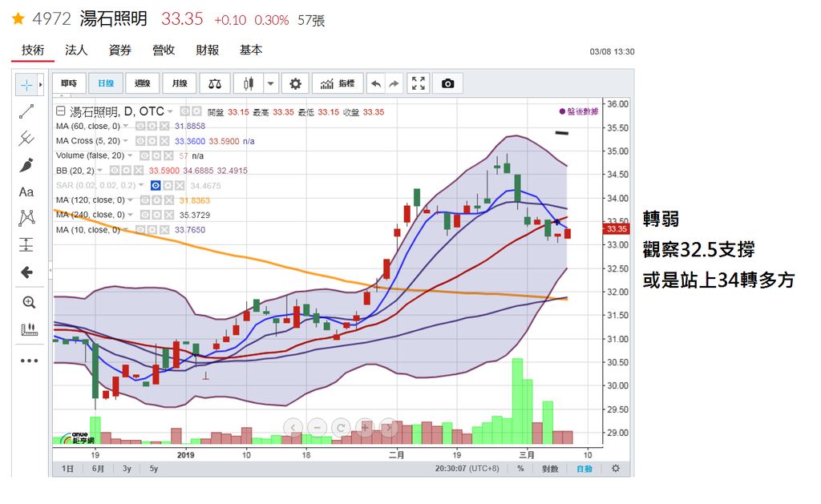Undo the last chart action
The height and width of the screenshot is (504, 821).
point(375,83)
